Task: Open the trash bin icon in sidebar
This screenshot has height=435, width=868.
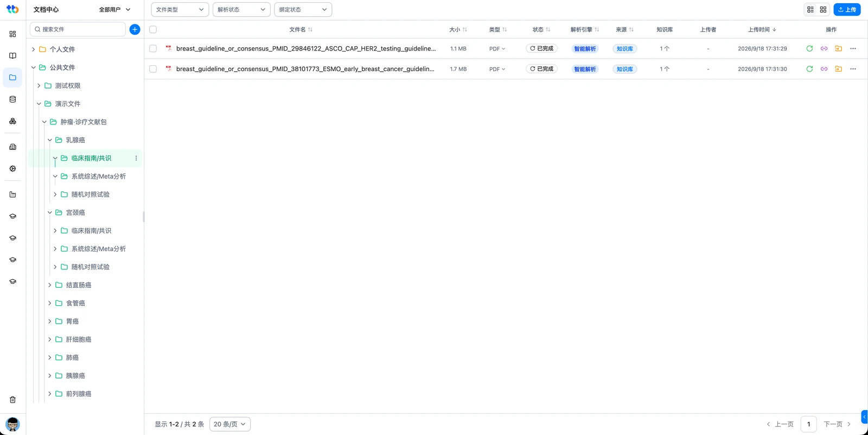Action: tap(12, 400)
